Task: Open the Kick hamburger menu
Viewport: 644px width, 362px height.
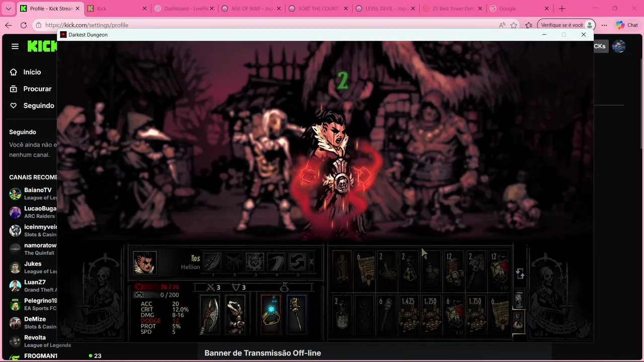Action: click(15, 46)
